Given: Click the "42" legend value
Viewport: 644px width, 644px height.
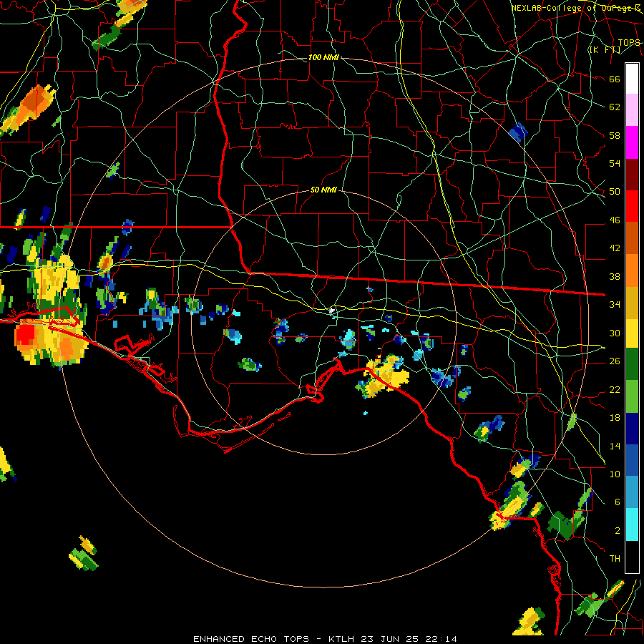Looking at the screenshot, I should (615, 248).
